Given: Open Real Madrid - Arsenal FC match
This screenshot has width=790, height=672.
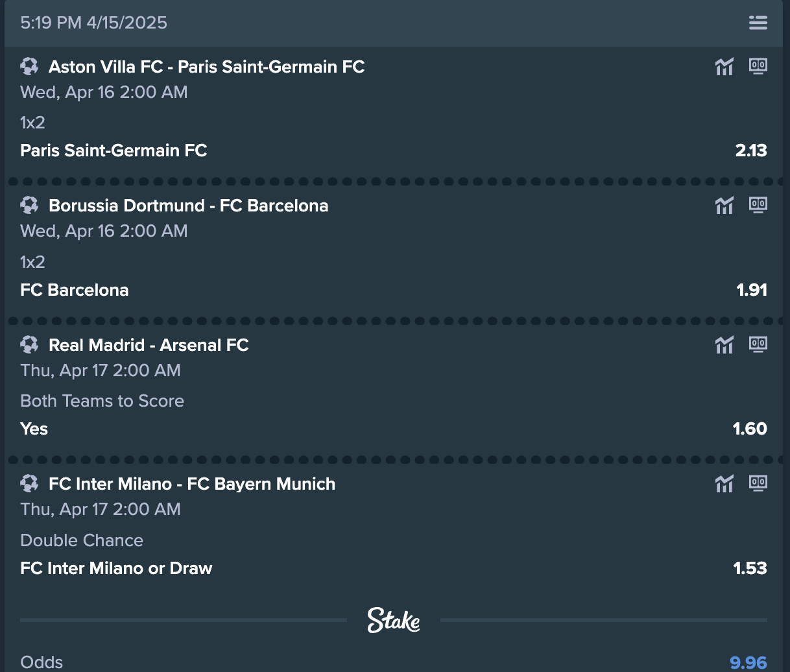Looking at the screenshot, I should pos(149,345).
